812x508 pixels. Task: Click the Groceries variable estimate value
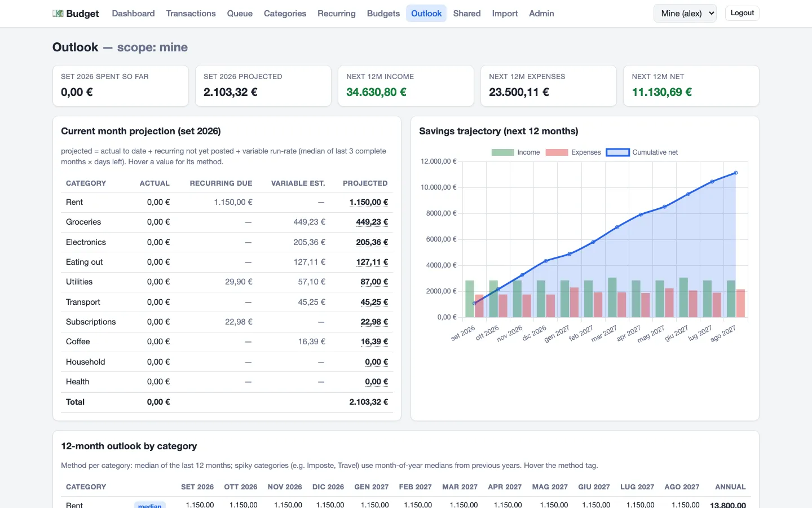click(309, 222)
